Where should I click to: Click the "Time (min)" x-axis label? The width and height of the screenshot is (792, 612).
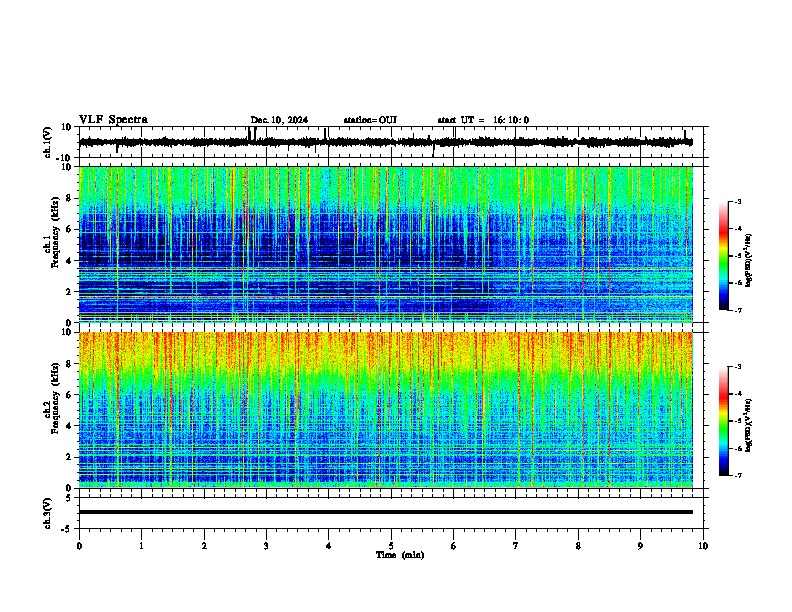(x=400, y=555)
